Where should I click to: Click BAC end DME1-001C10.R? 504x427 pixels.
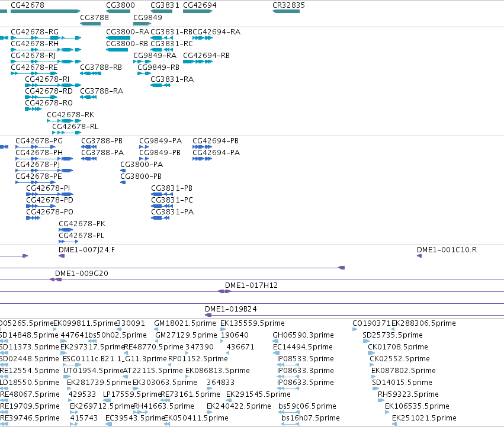tap(447, 250)
